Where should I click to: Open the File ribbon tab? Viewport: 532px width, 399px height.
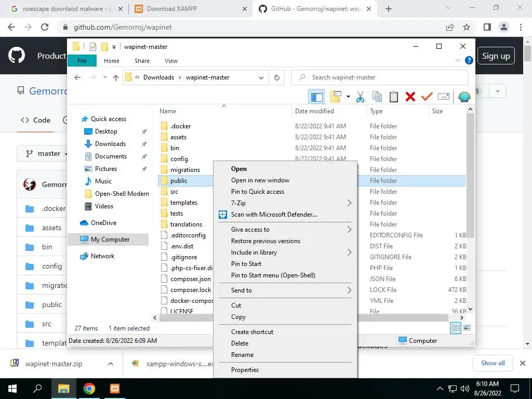82,61
